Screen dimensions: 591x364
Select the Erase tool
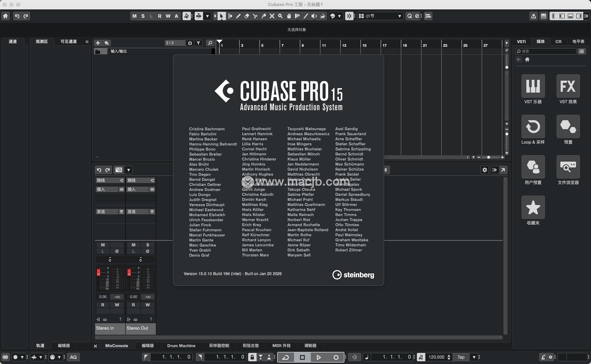tap(247, 16)
